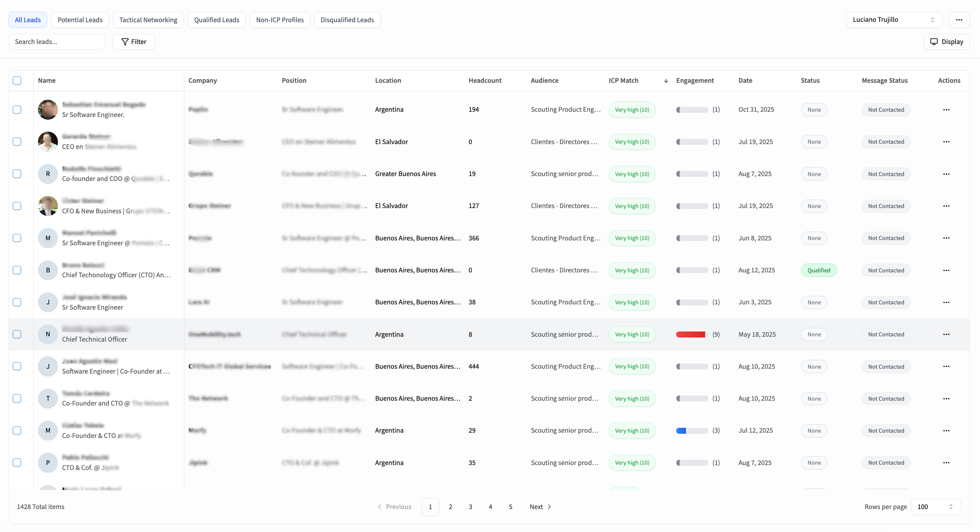The width and height of the screenshot is (980, 532).
Task: Switch to Qualified Leads tab
Action: tap(217, 20)
